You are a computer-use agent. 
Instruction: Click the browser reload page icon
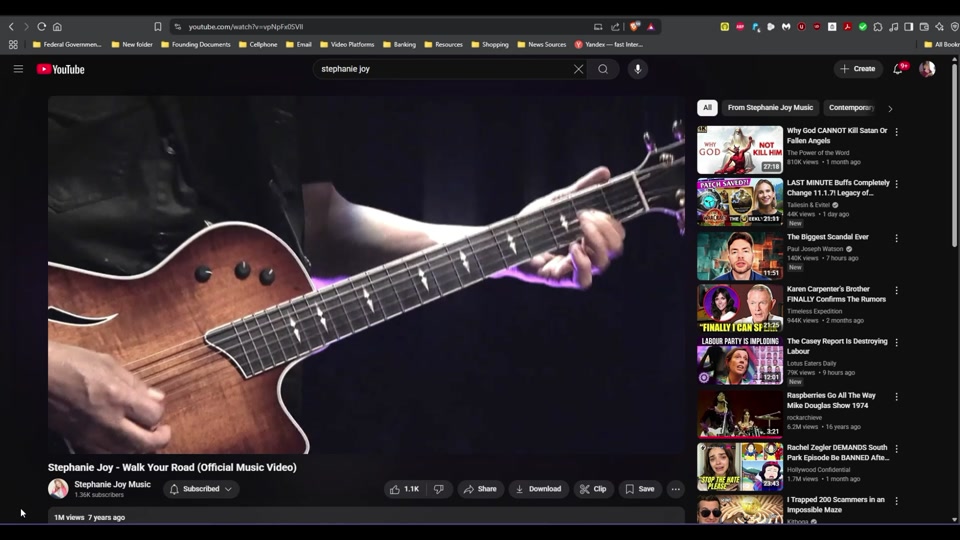click(42, 27)
